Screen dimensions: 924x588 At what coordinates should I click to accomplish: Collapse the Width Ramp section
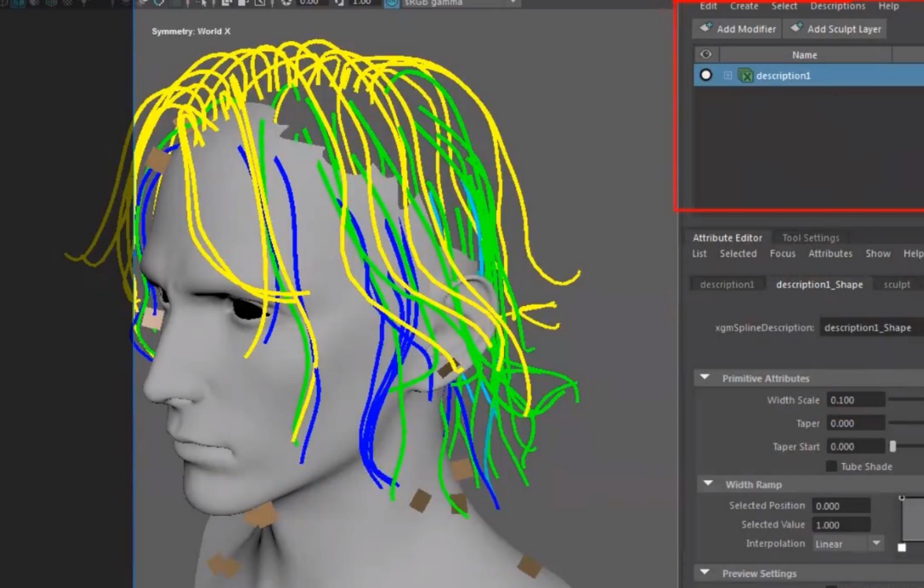709,484
